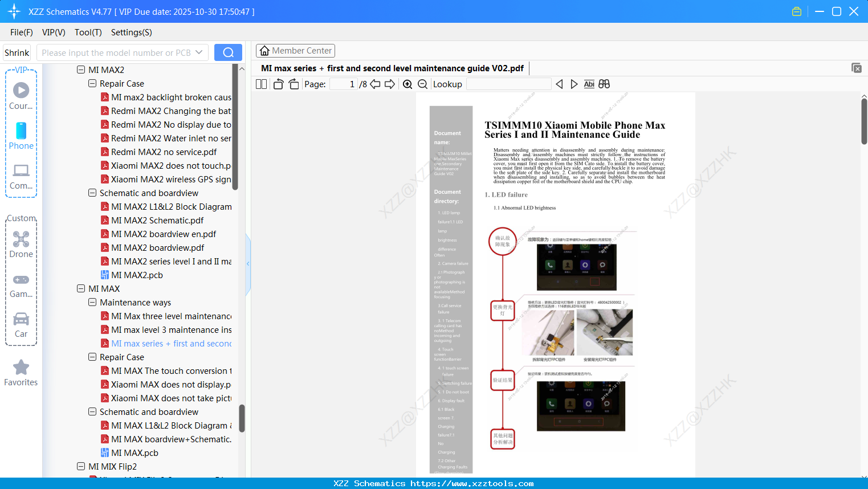Collapse the MI MAX2 tree node
Image resolution: width=868 pixels, height=489 pixels.
(81, 70)
